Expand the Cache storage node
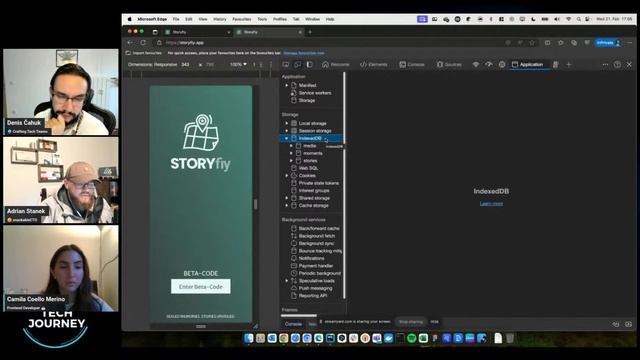Viewport: 640px width, 360px height. 287,205
